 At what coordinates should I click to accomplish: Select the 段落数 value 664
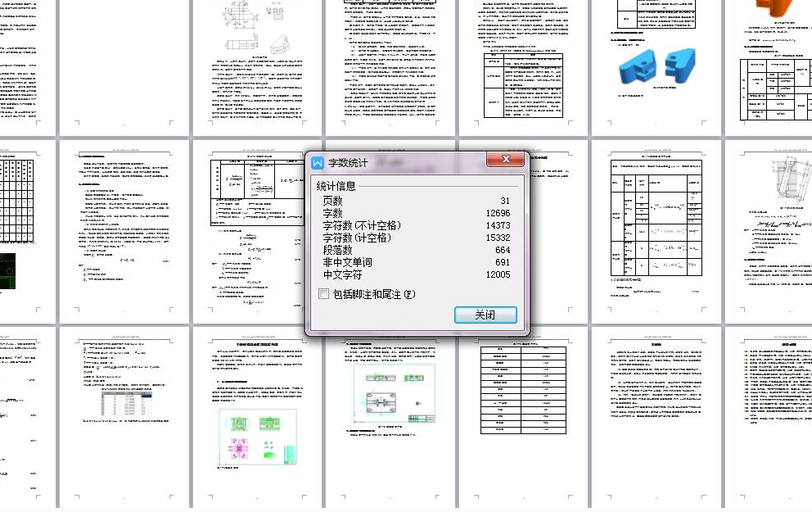pos(503,250)
